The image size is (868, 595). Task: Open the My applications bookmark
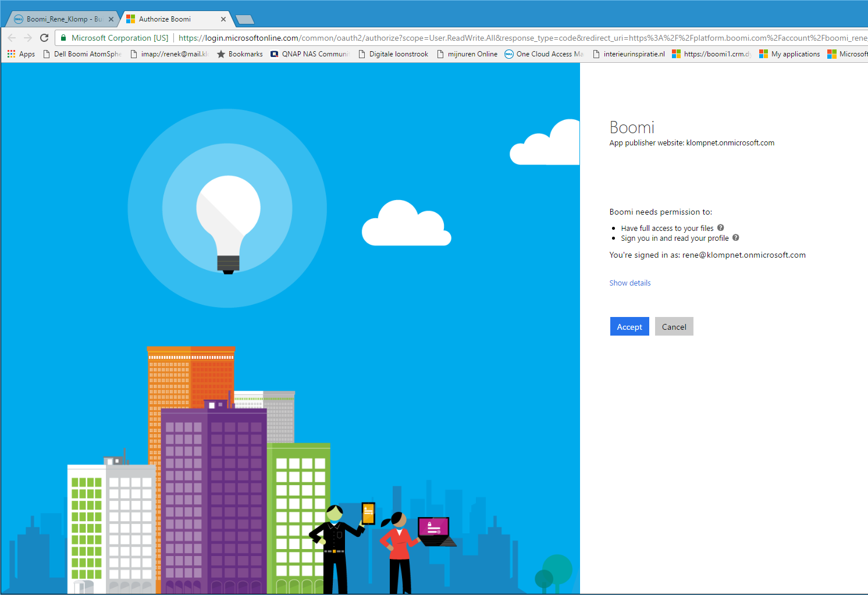pyautogui.click(x=789, y=54)
